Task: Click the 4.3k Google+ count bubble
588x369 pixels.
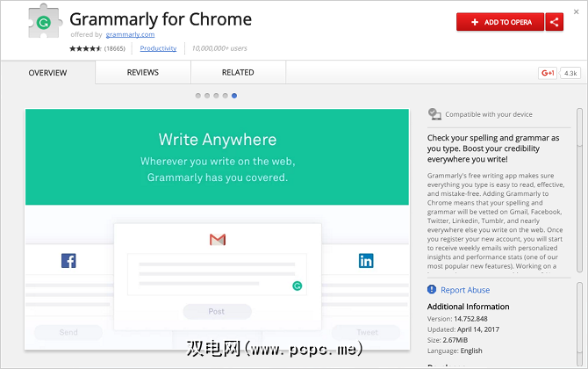Action: (x=570, y=73)
